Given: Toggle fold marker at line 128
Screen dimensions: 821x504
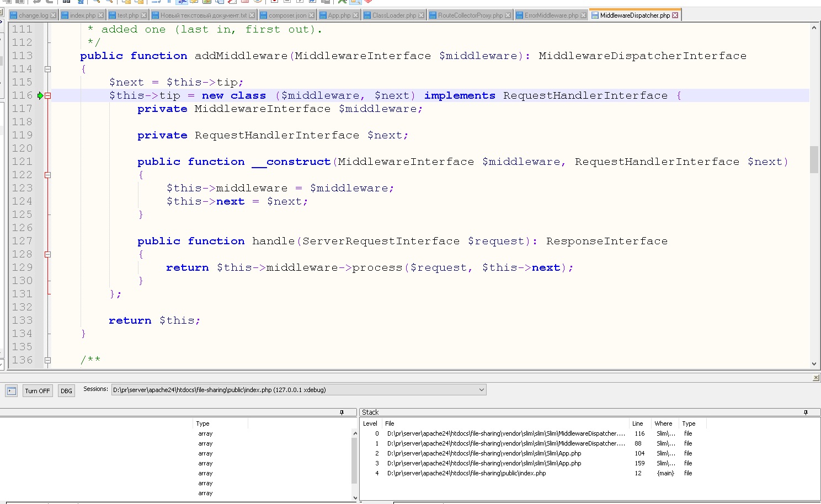Looking at the screenshot, I should tap(48, 254).
